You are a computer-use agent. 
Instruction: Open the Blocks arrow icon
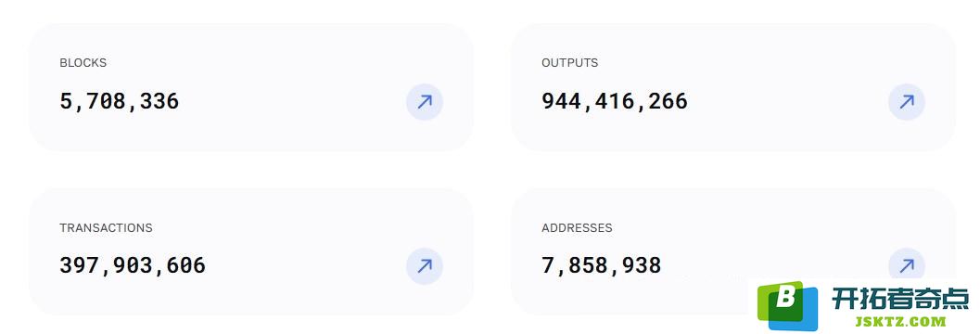click(x=425, y=102)
